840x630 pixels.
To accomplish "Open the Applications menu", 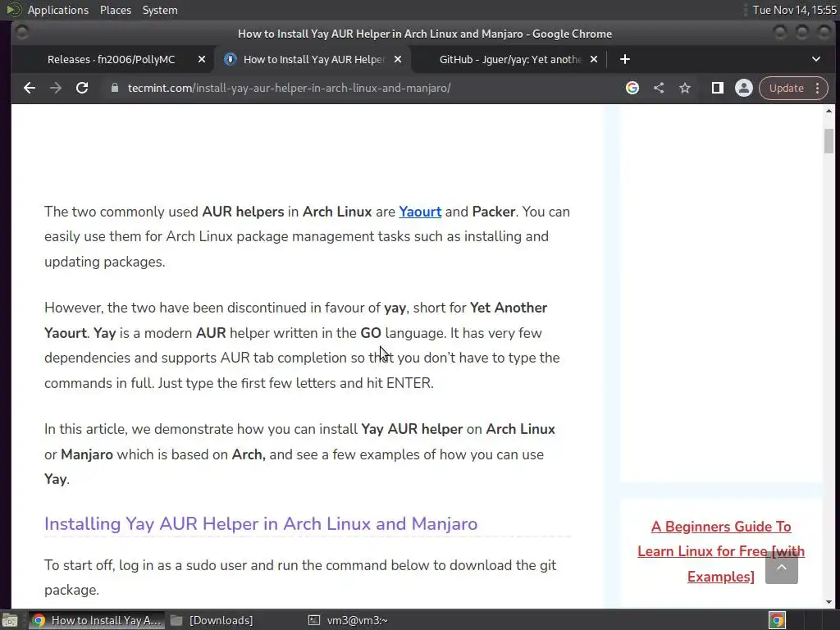I will [58, 10].
